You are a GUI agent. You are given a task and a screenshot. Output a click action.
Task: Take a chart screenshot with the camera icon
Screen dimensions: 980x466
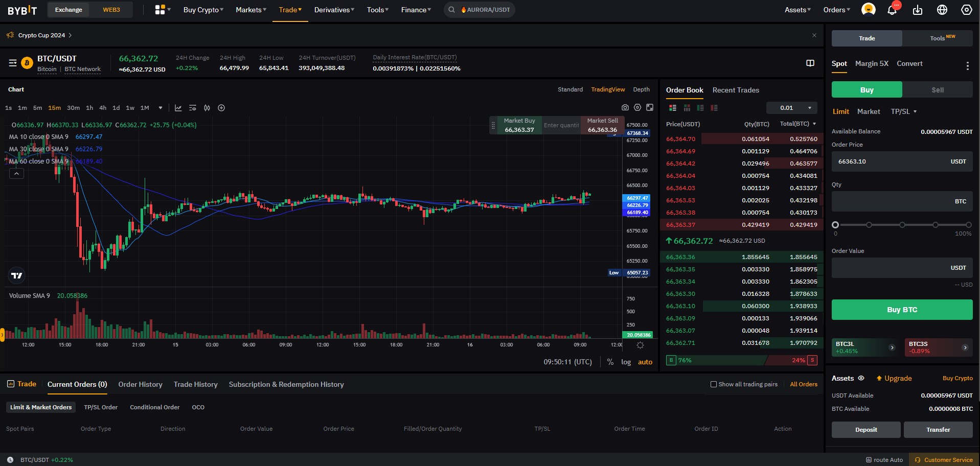coord(625,107)
